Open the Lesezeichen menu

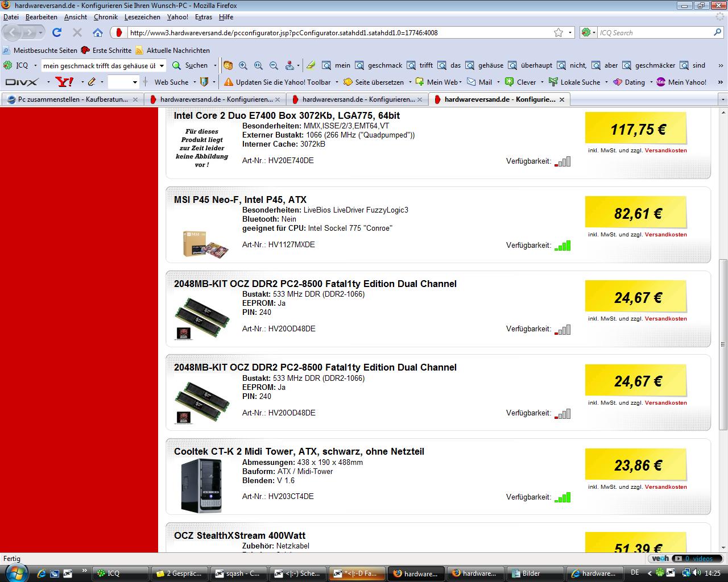pyautogui.click(x=142, y=17)
